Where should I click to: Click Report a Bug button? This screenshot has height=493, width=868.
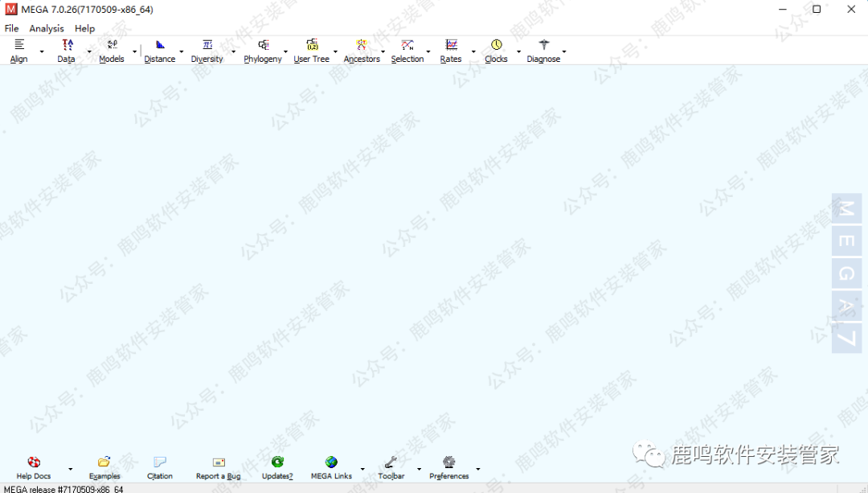pyautogui.click(x=218, y=467)
